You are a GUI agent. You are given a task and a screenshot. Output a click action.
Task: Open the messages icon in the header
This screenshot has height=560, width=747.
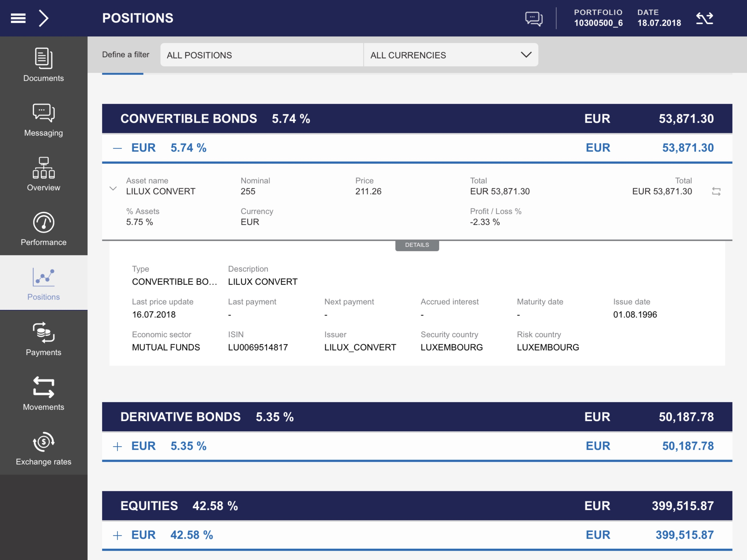point(533,19)
